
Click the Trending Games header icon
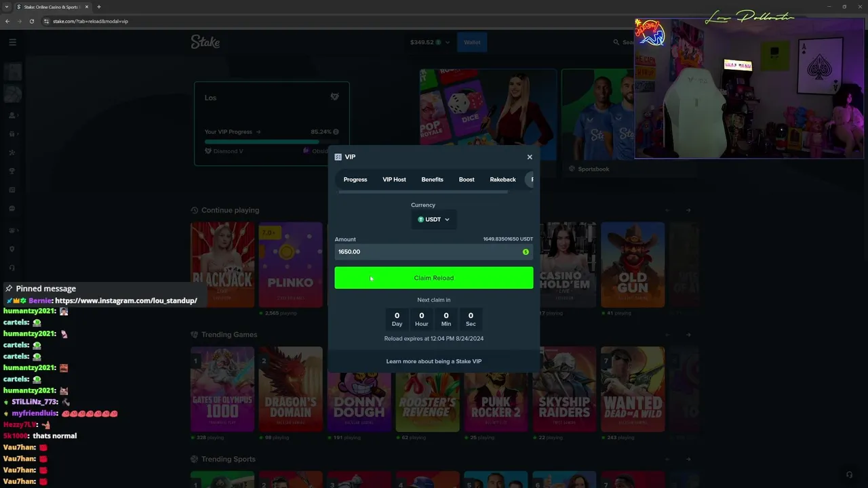pos(195,334)
